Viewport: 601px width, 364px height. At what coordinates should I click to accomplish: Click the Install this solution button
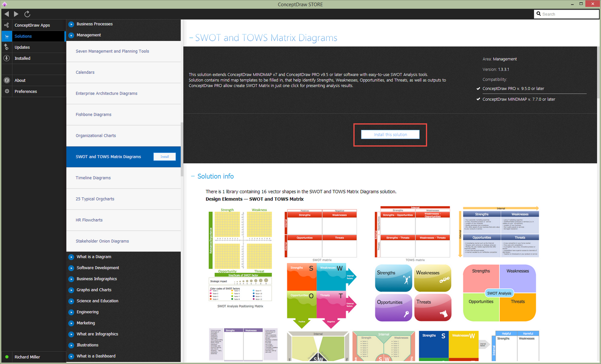click(x=390, y=135)
